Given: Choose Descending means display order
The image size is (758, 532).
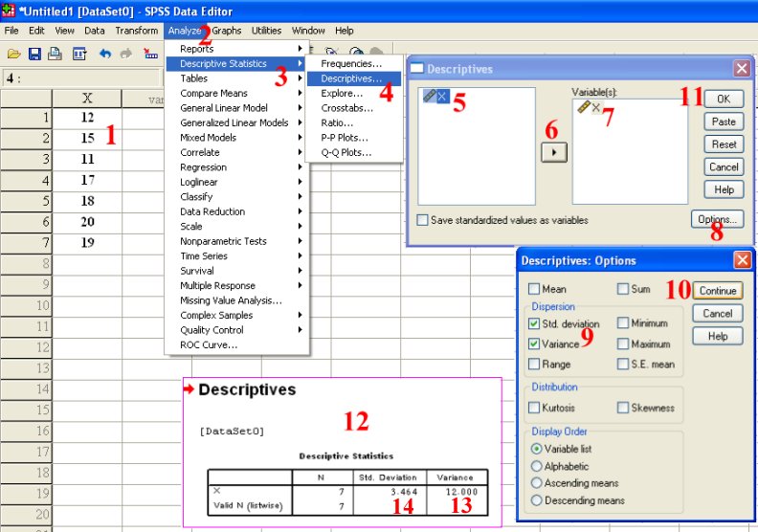Looking at the screenshot, I should [x=536, y=500].
